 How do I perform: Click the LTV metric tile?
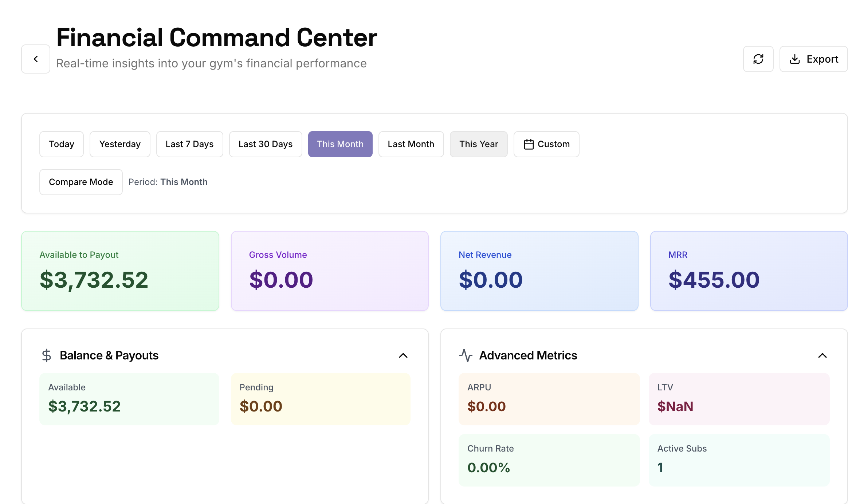click(739, 399)
